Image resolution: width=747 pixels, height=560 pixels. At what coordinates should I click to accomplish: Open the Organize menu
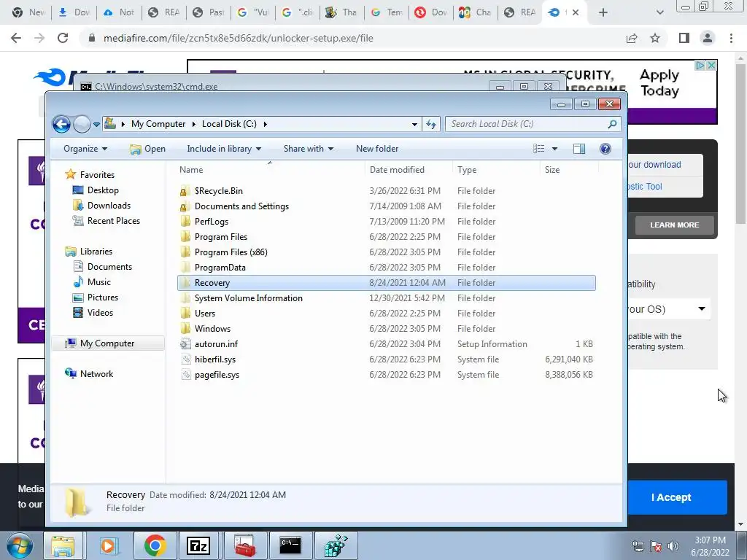point(85,149)
